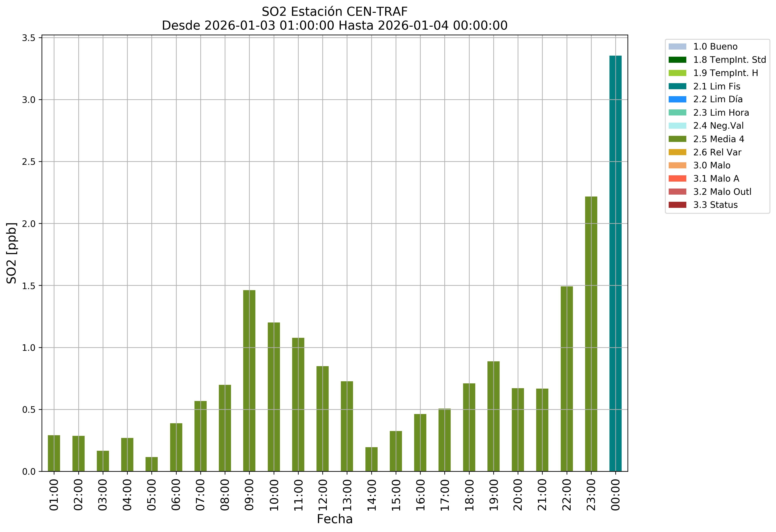Click the 2.1 Lim Fis teal swatch
The image size is (776, 532).
coord(677,86)
